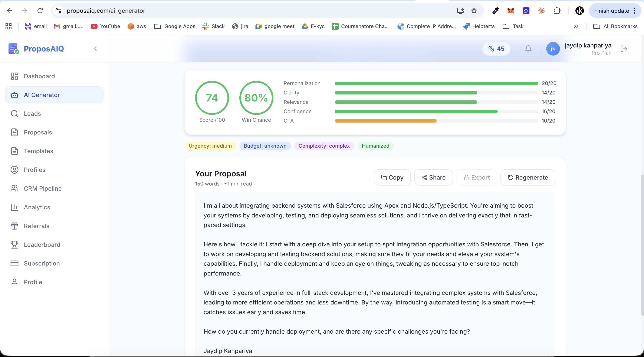The image size is (644, 357).
Task: Open Leaderboard from the sidebar
Action: 42,245
